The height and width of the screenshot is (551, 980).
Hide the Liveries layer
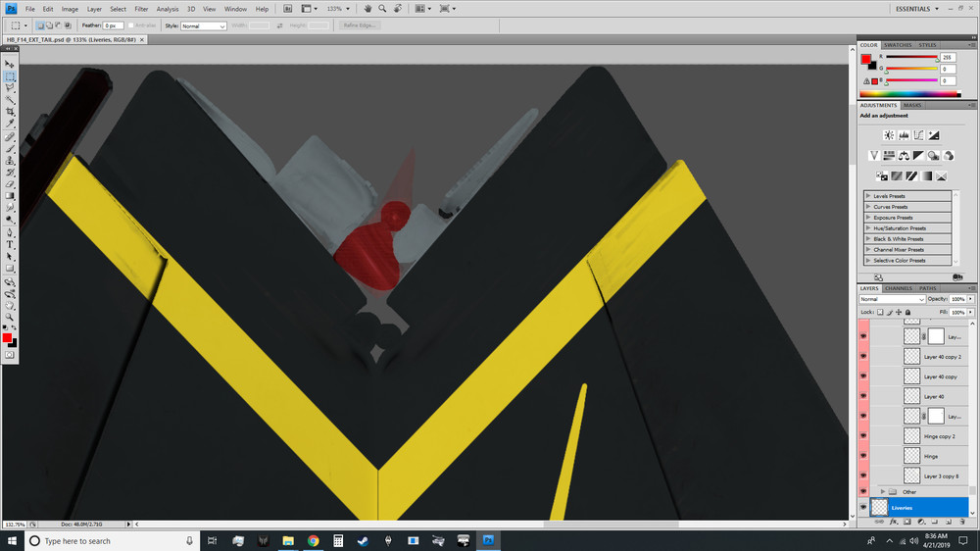click(x=863, y=507)
